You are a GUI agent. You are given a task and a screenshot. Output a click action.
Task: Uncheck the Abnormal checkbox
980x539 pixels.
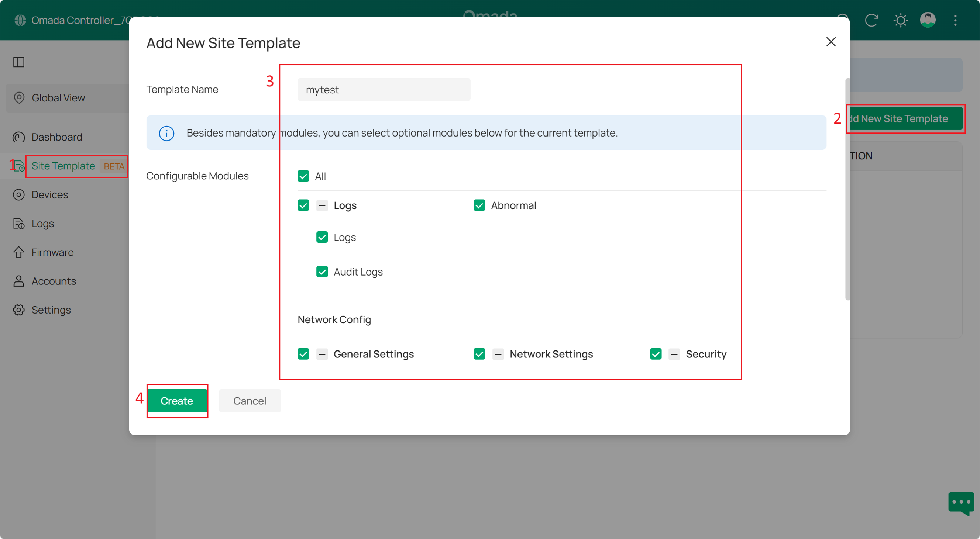coord(479,205)
